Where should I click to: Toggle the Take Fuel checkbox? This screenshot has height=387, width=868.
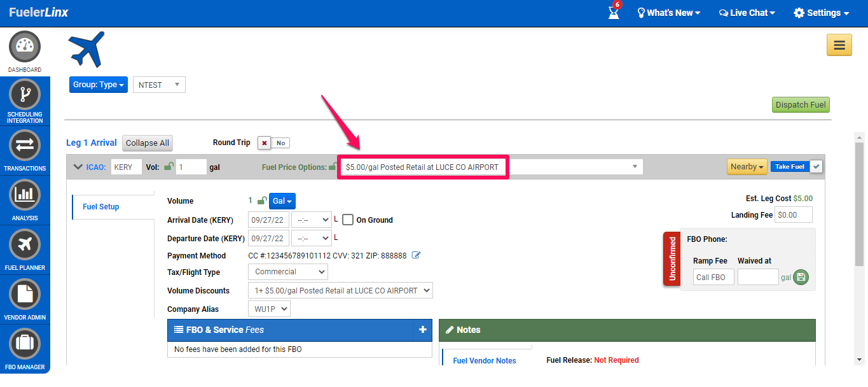(x=817, y=166)
